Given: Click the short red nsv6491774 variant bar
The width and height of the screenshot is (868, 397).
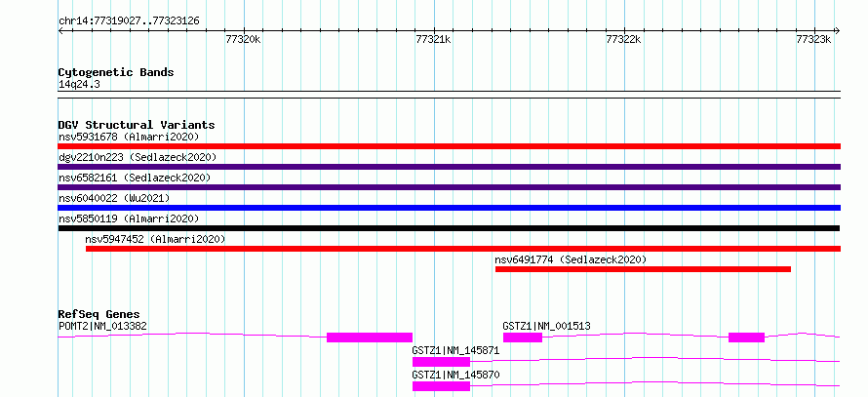Looking at the screenshot, I should [x=643, y=269].
